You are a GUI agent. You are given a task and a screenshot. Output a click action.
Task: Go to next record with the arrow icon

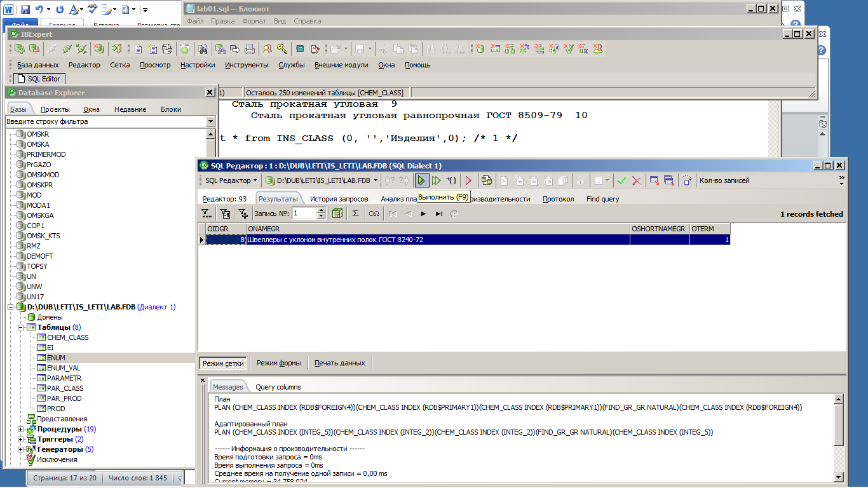[423, 213]
